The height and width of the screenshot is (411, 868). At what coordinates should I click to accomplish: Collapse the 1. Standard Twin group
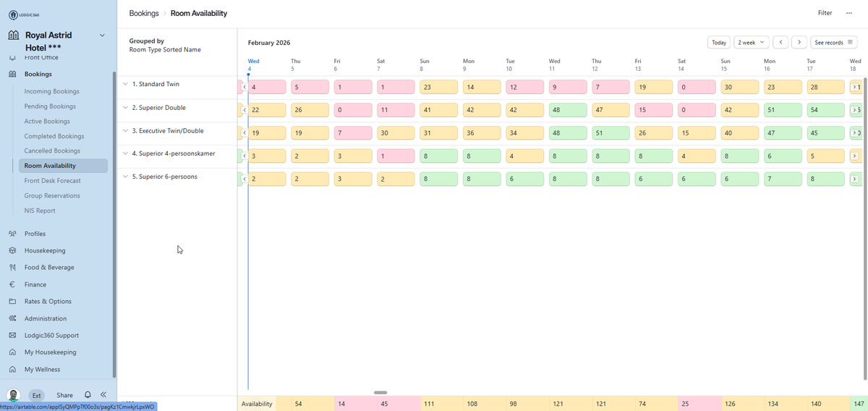point(126,85)
